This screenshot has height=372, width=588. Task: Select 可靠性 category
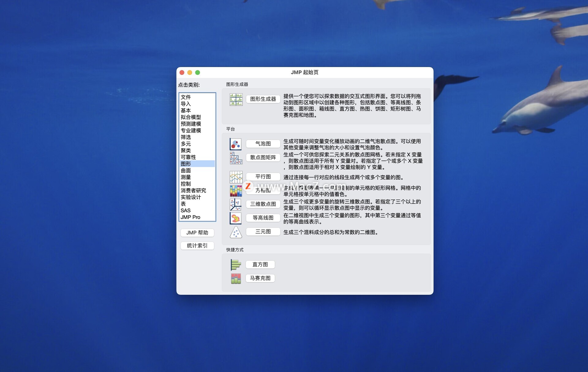click(x=197, y=157)
